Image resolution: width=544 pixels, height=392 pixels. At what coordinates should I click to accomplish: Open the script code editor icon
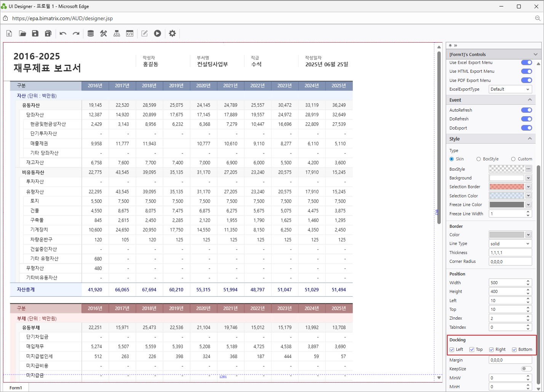pos(130,34)
